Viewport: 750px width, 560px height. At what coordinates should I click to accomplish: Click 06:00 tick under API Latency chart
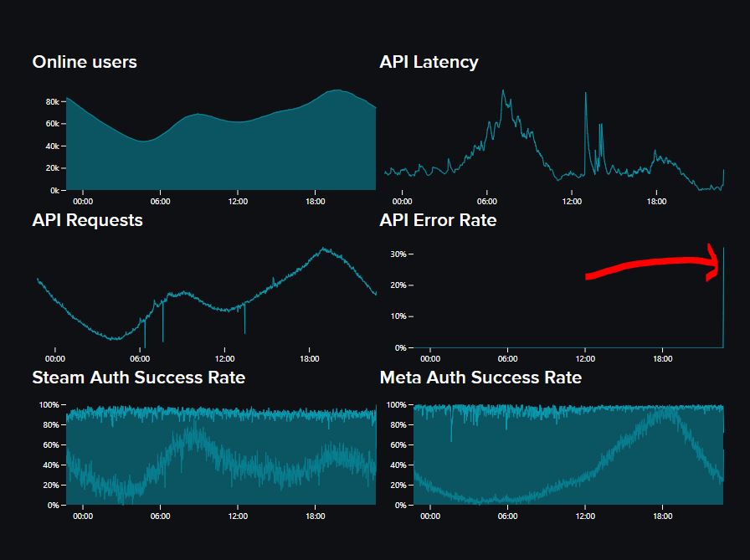(487, 202)
